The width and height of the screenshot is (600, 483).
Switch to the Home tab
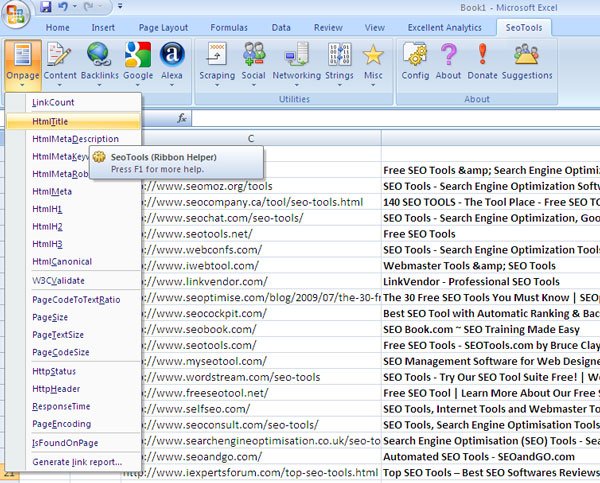pos(57,28)
